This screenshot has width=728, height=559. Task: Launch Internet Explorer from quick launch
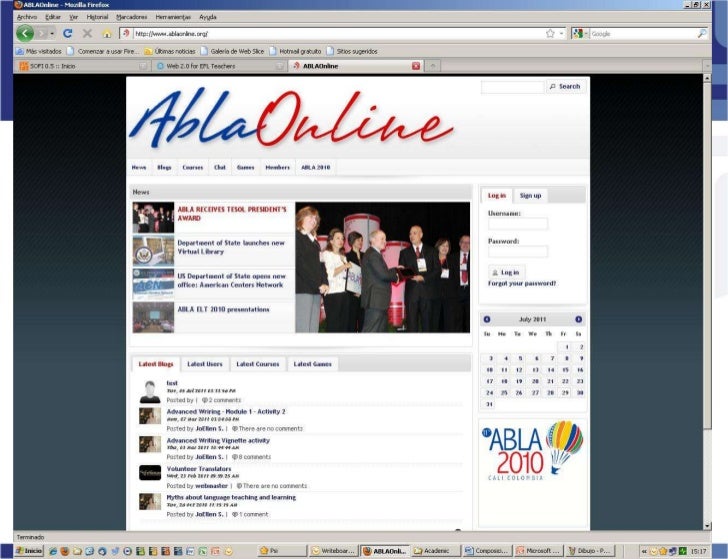[53, 551]
